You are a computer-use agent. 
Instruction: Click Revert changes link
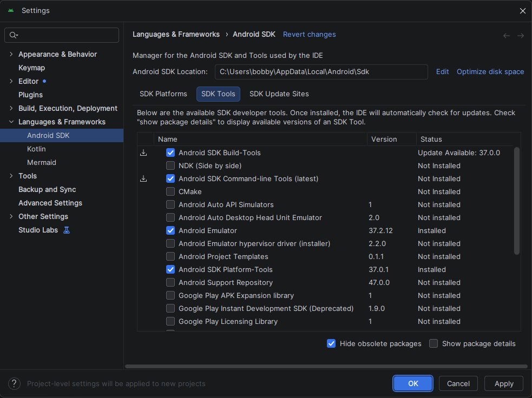[x=310, y=34]
